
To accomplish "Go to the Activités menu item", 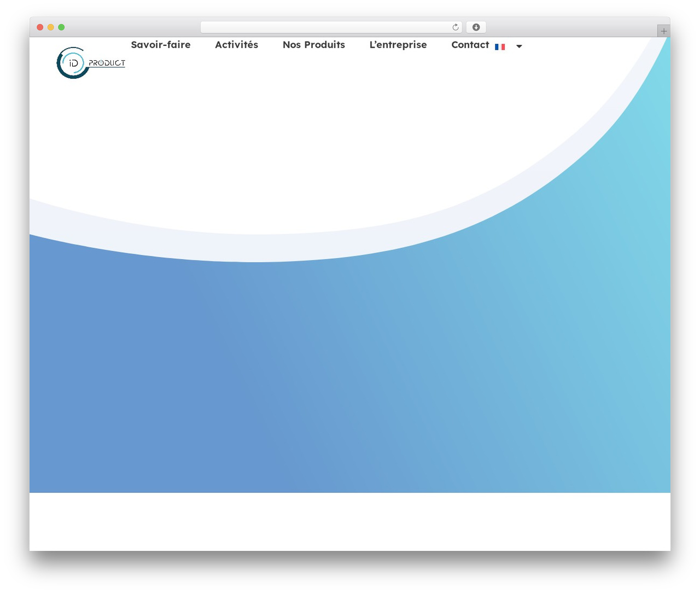I will pyautogui.click(x=236, y=45).
